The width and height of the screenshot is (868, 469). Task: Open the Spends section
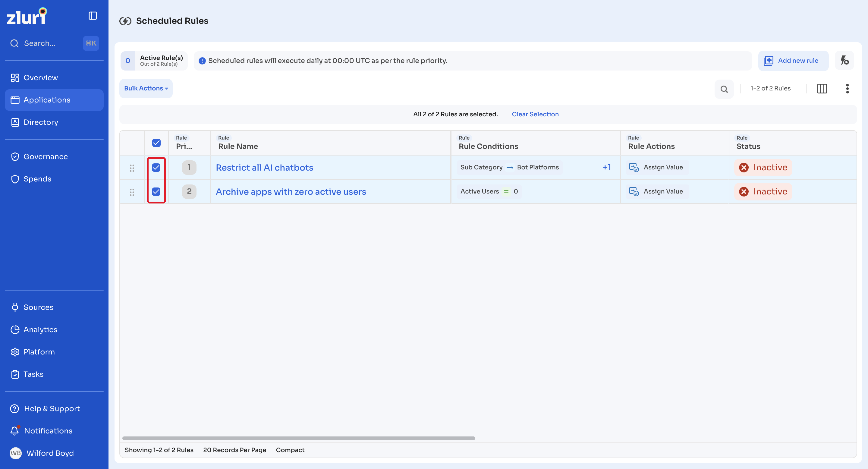(x=54, y=179)
